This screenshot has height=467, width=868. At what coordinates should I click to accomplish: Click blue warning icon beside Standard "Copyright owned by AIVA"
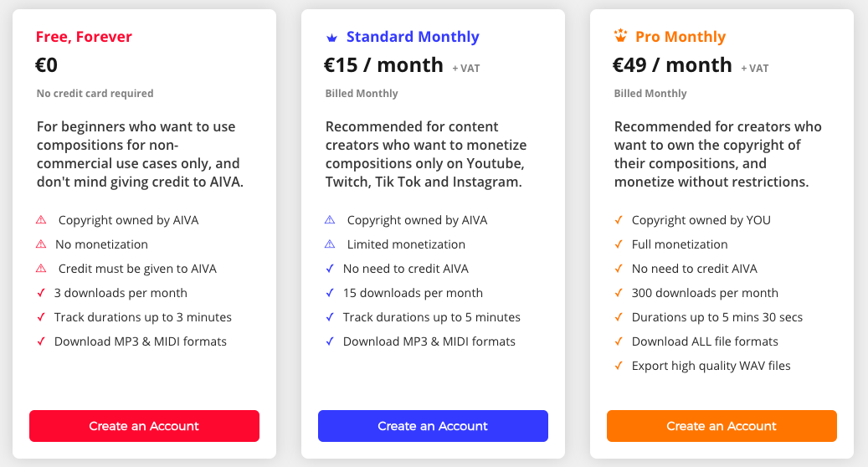coord(330,220)
